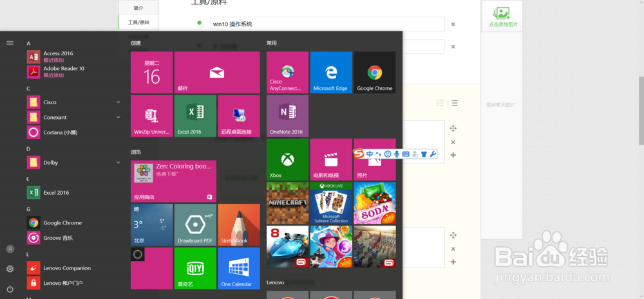Open Lenovo Companion app
This screenshot has width=644, height=299.
(74, 268)
